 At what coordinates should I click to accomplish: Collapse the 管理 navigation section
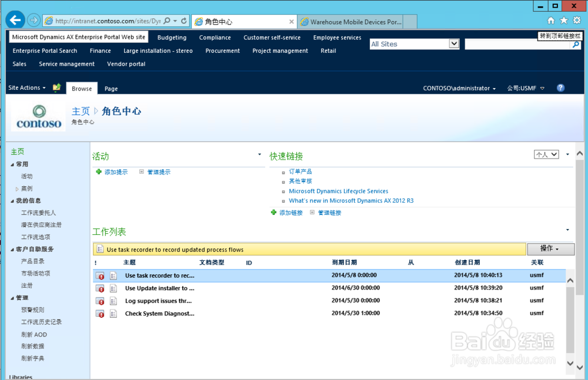click(x=12, y=298)
